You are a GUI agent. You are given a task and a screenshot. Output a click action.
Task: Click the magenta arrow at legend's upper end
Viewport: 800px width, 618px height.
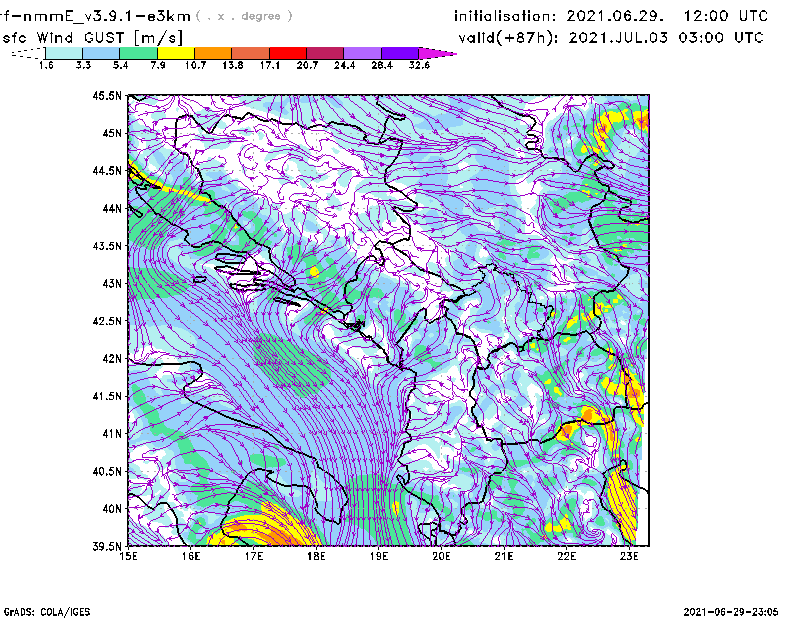point(437,53)
